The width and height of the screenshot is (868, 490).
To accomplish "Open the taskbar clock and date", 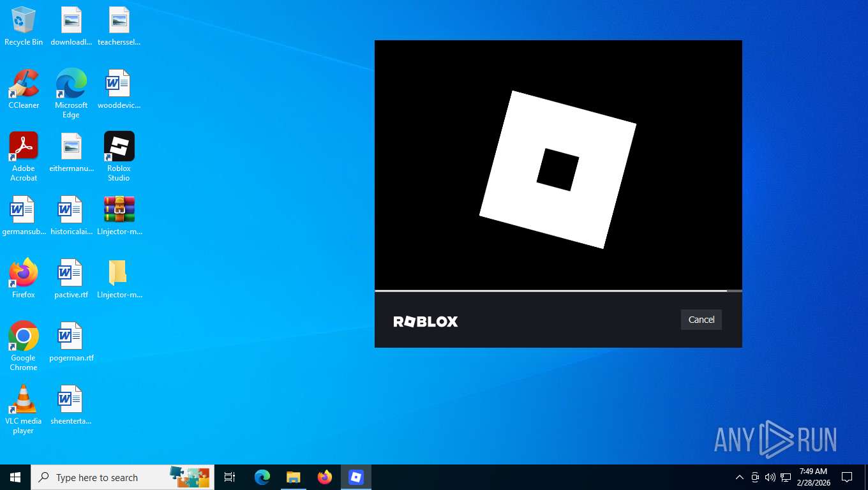I will tap(813, 477).
